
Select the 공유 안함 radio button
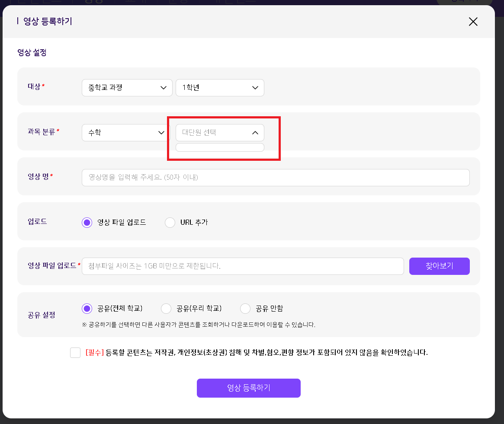(x=245, y=309)
